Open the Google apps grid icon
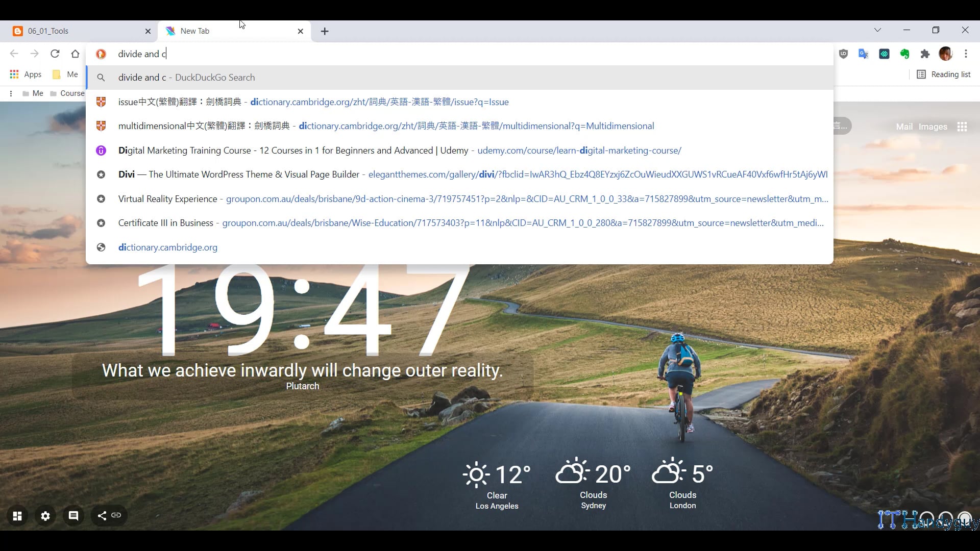The width and height of the screenshot is (980, 551). point(962,127)
